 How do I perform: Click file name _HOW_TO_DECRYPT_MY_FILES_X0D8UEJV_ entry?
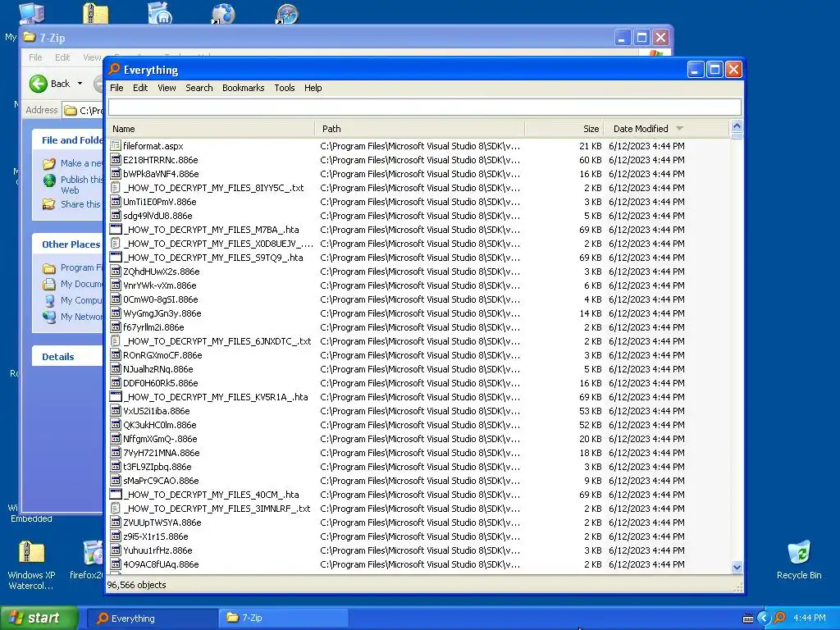(218, 243)
